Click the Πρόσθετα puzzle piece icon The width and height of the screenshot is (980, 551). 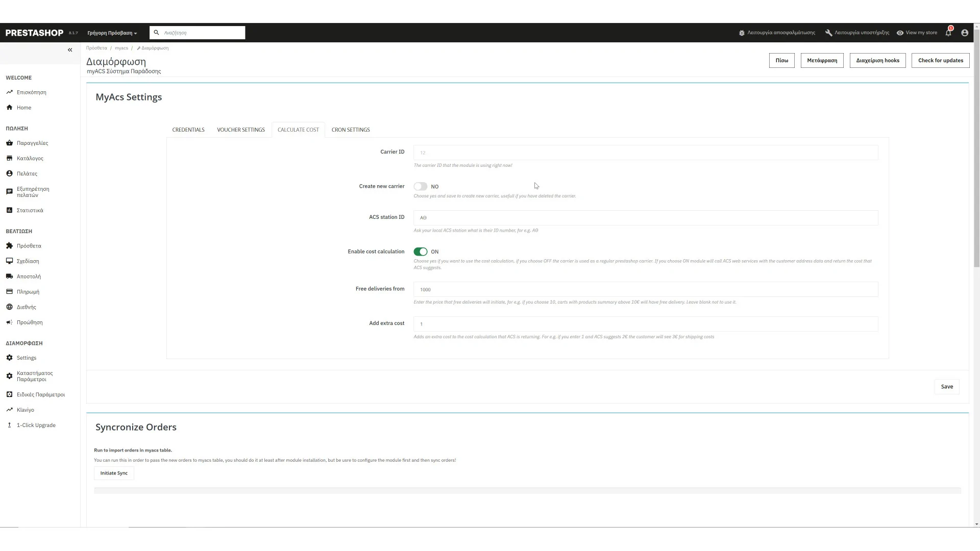tap(9, 246)
